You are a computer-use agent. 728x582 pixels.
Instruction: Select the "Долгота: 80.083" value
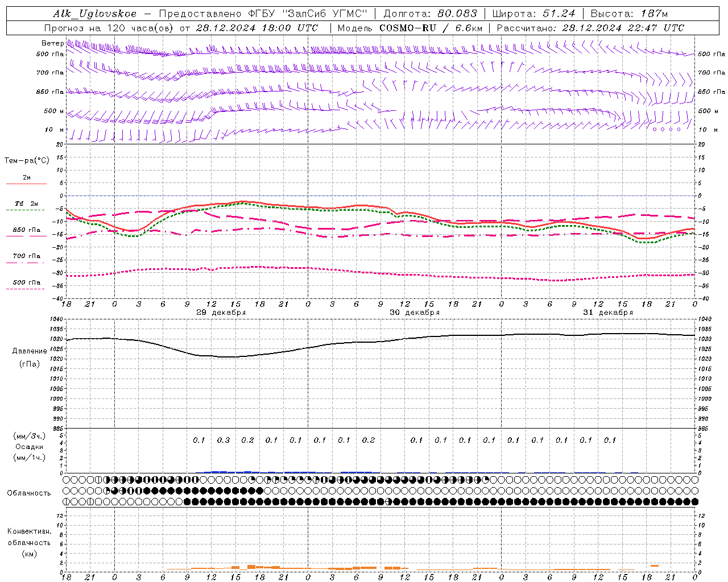coord(431,14)
